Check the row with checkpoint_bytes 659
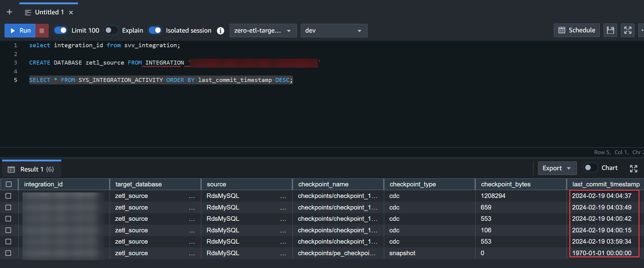 click(9, 207)
